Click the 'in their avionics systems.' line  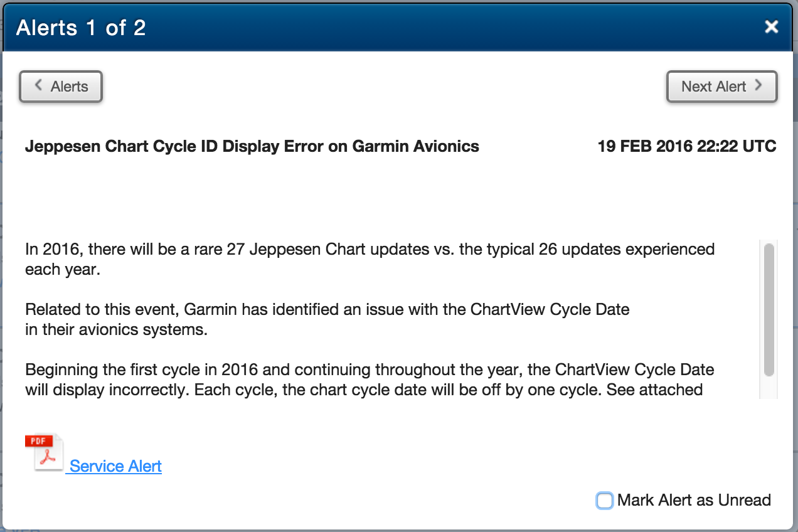coord(116,329)
